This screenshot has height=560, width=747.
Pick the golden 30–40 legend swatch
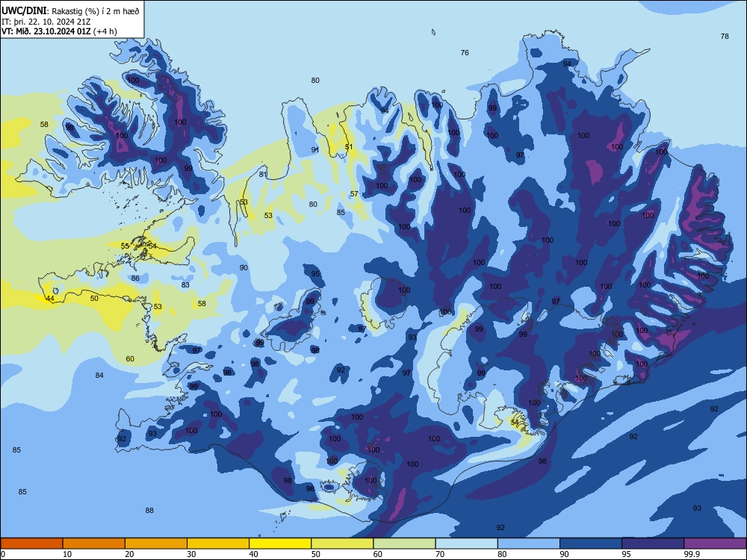point(218,544)
